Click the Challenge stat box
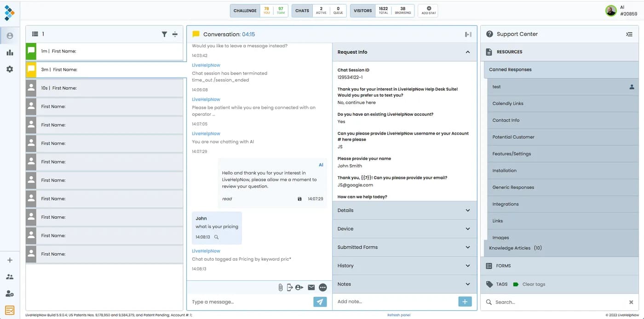 point(259,11)
